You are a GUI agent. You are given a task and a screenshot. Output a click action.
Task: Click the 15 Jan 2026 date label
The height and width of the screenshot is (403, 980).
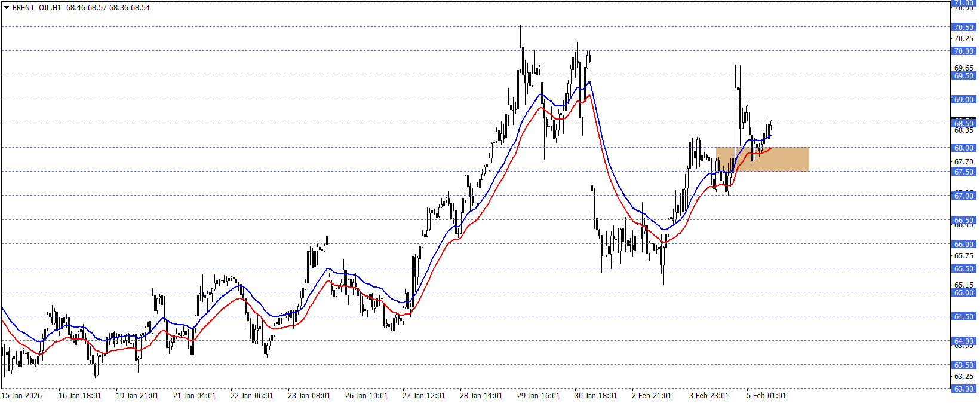22,396
